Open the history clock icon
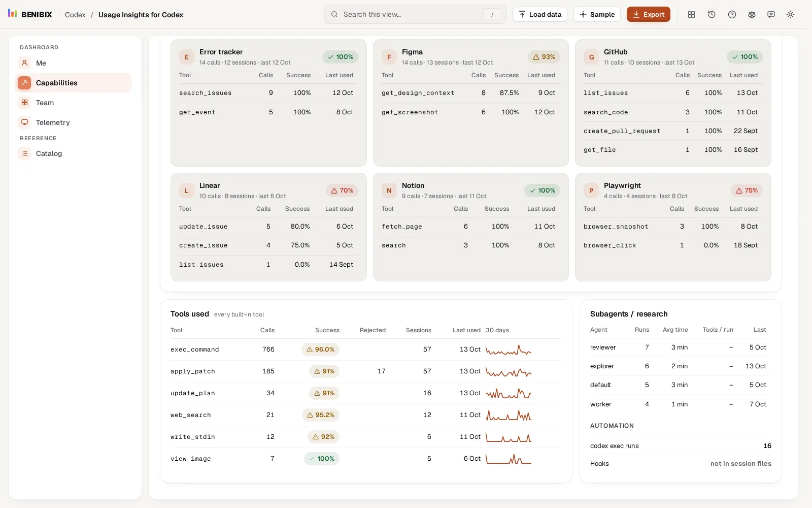 pos(712,14)
